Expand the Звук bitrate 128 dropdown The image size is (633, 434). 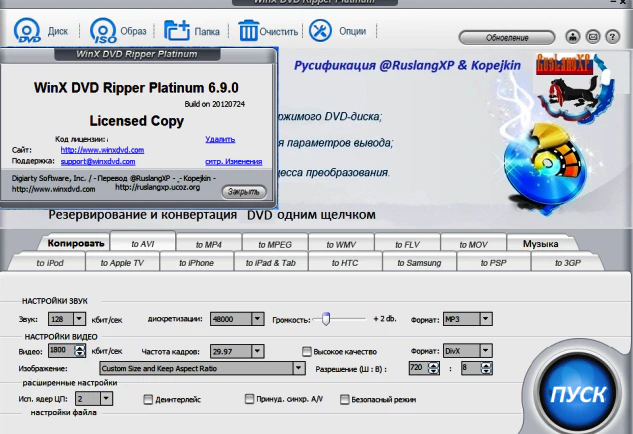[x=79, y=319]
